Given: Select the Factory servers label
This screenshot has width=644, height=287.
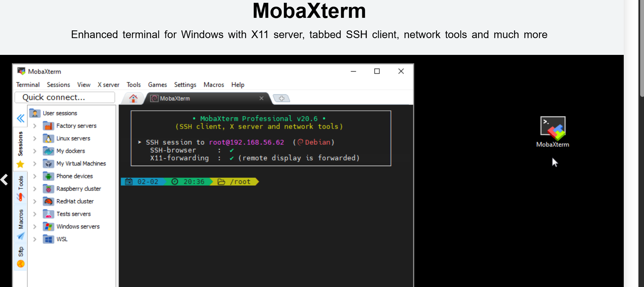Looking at the screenshot, I should (76, 126).
